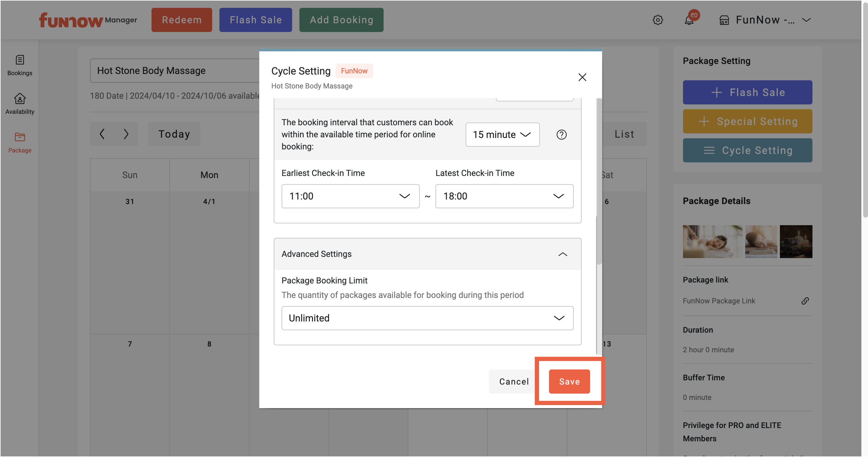Go to the previous calendar month

point(102,134)
